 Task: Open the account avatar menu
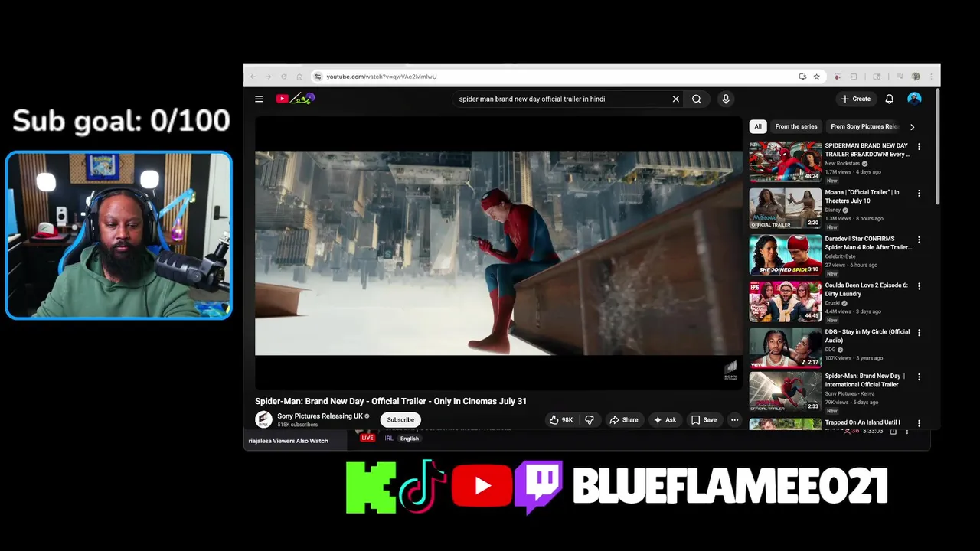pyautogui.click(x=914, y=99)
